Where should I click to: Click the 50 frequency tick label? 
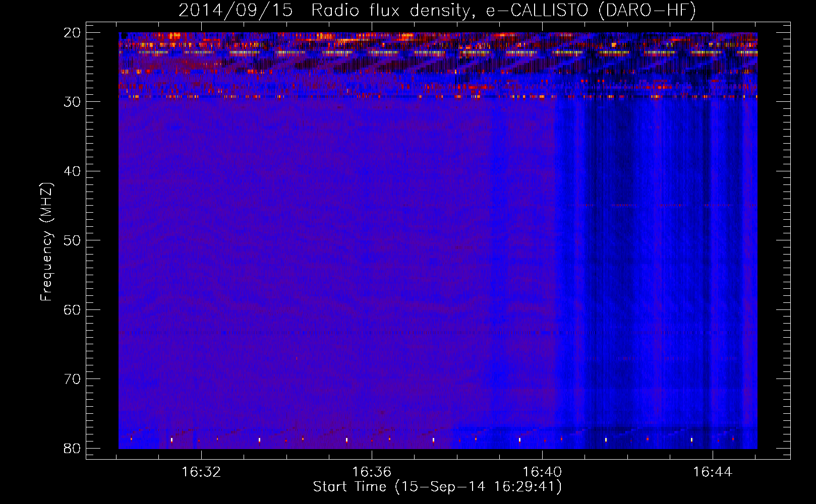pyautogui.click(x=73, y=240)
